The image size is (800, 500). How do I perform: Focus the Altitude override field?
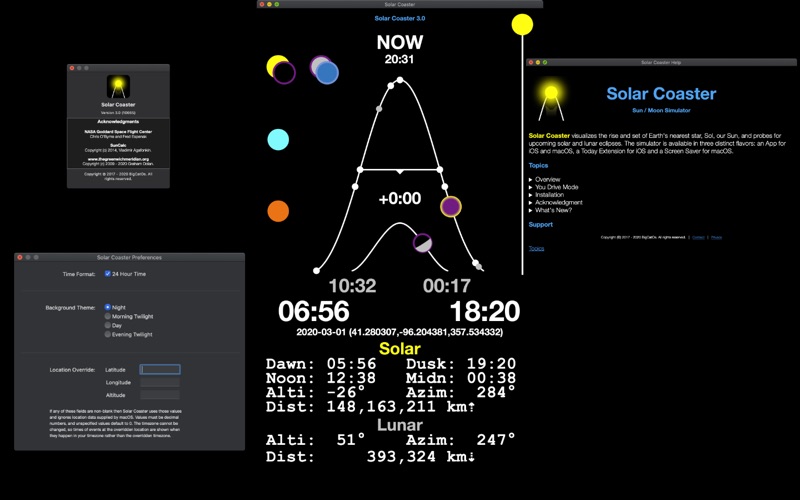(160, 395)
